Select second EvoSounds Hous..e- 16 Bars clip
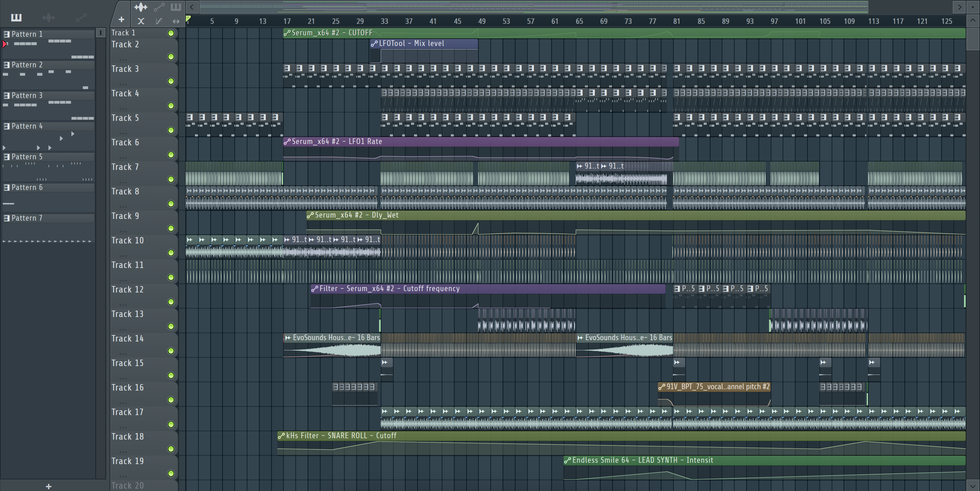This screenshot has width=980, height=491. [x=624, y=345]
